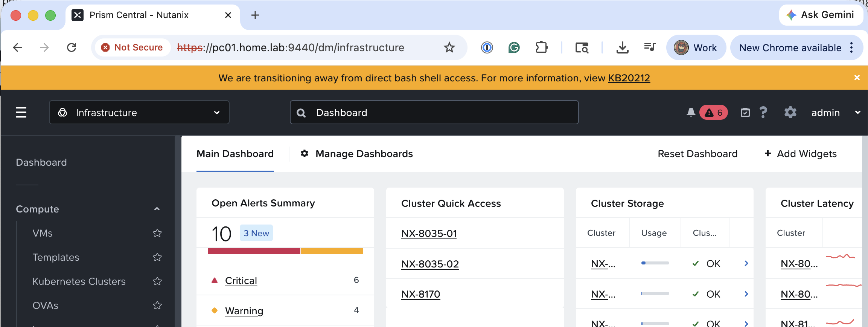Click the orange warning segment of alert bar
The width and height of the screenshot is (868, 327).
[x=332, y=251]
